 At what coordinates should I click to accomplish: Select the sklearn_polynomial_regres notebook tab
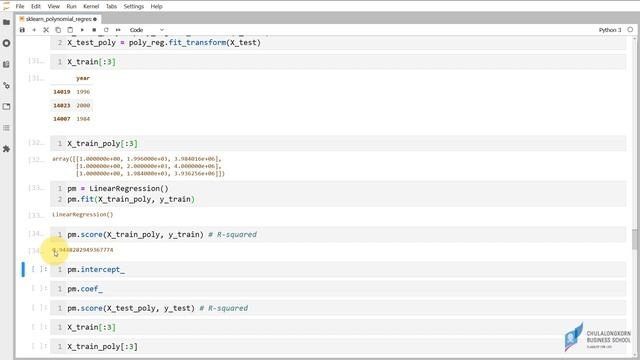point(58,19)
